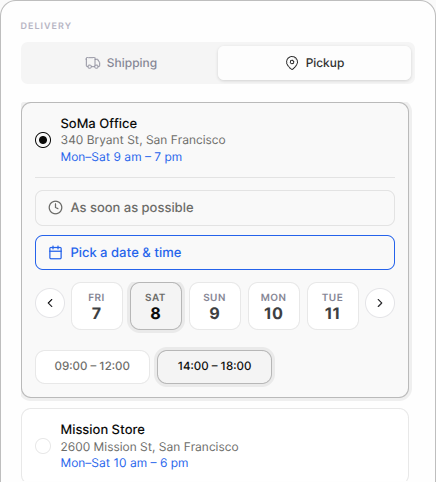The width and height of the screenshot is (436, 482).
Task: Show later dates with right chevron
Action: pos(380,303)
